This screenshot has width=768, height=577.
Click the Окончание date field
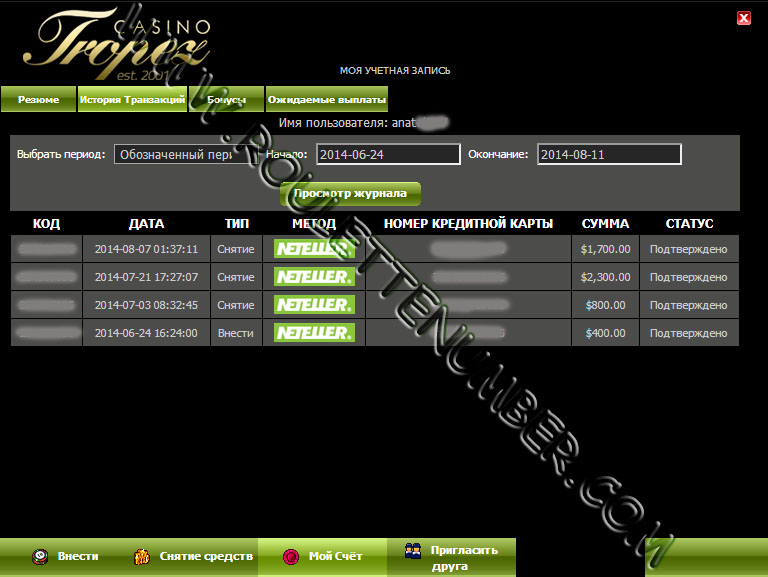click(x=609, y=154)
